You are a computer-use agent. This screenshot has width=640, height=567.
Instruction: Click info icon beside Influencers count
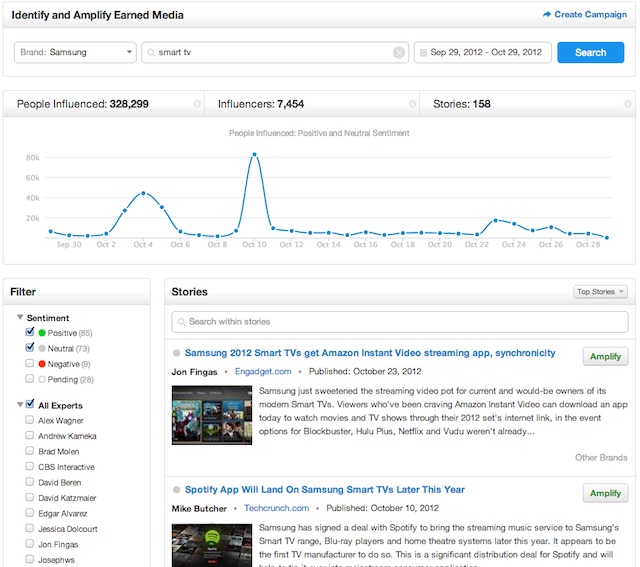click(412, 104)
